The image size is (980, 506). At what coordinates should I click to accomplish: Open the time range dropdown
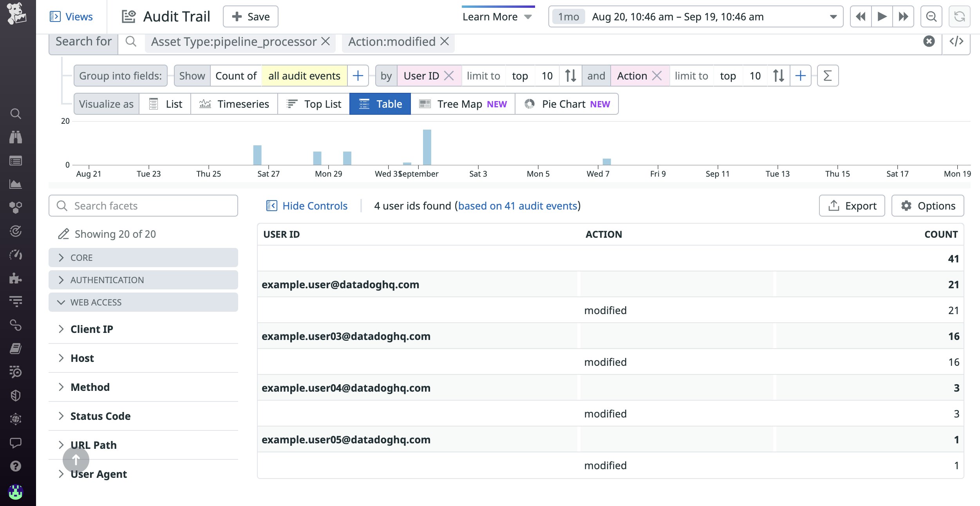833,17
